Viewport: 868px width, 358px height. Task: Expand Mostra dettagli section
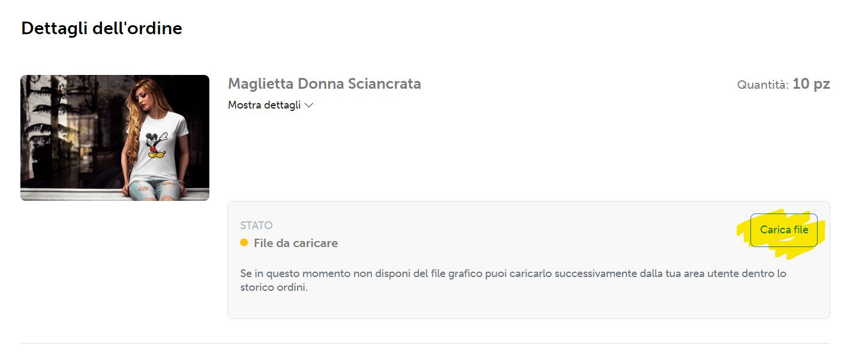(265, 106)
